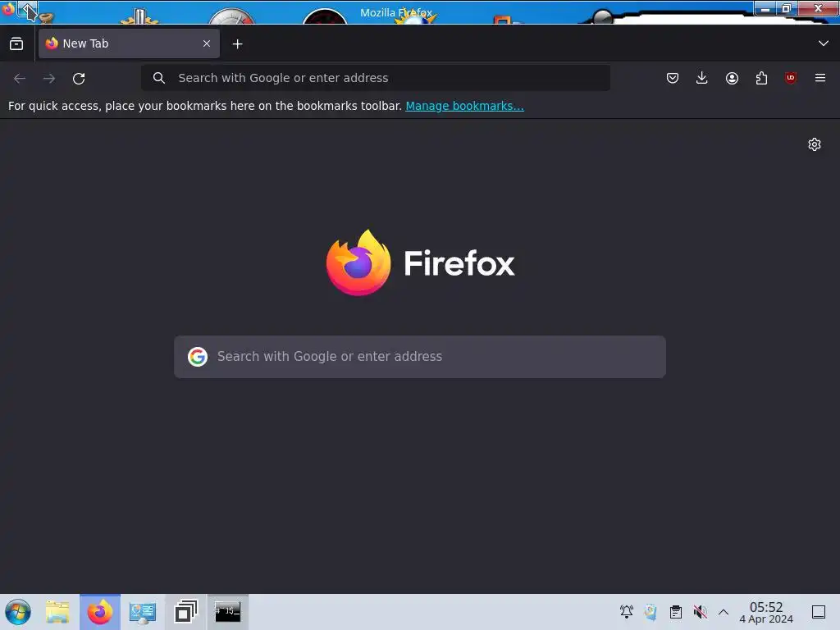Open the Extensions panel
The image size is (840, 630).
click(761, 78)
